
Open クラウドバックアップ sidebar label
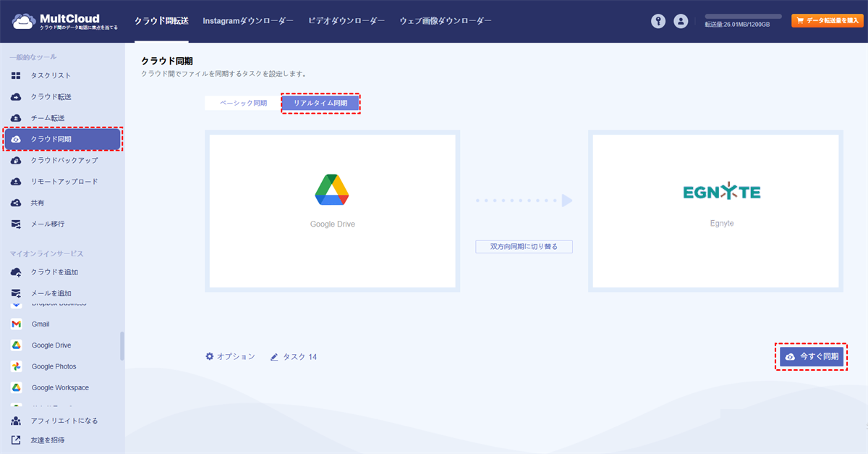click(64, 160)
